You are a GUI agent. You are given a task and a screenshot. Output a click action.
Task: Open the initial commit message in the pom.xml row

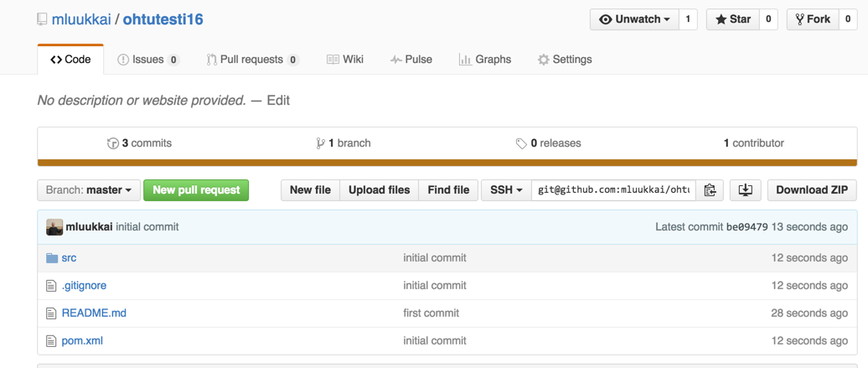click(435, 341)
